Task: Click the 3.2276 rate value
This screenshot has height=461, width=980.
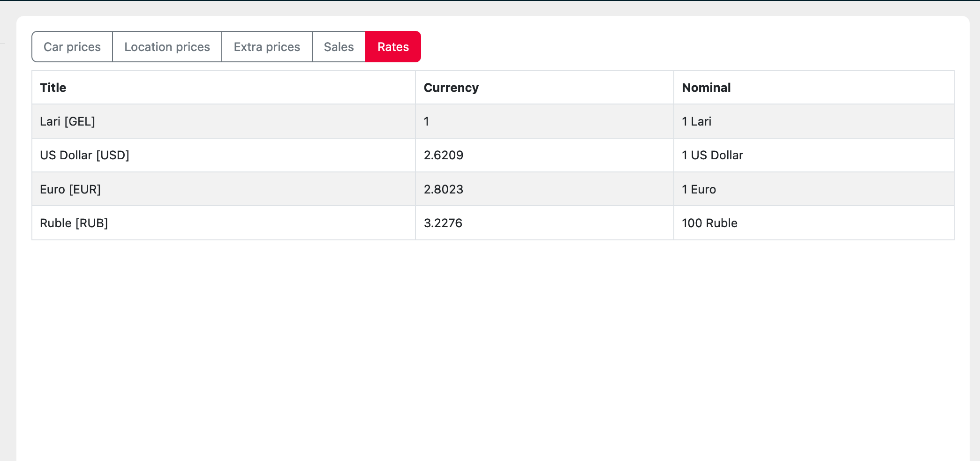Action: (x=443, y=223)
